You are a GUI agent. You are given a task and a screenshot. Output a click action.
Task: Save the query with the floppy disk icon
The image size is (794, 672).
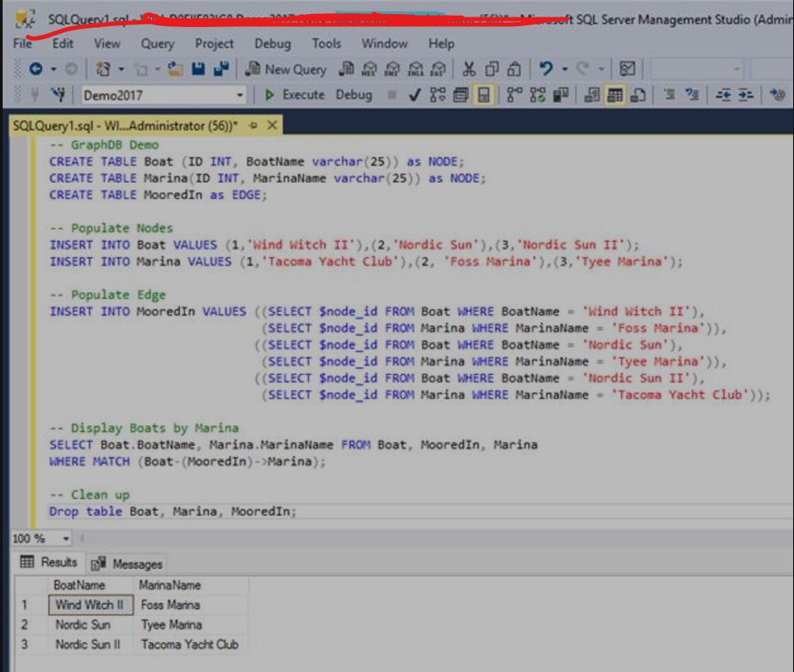pos(198,68)
